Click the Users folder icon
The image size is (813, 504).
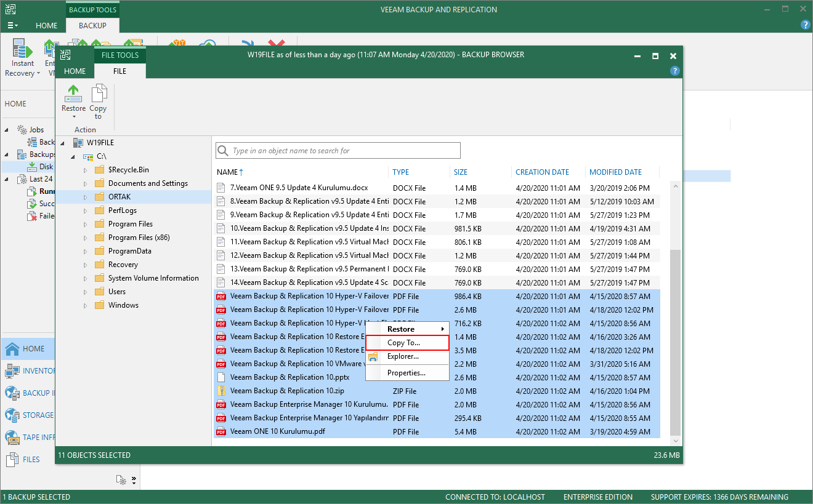coord(99,292)
